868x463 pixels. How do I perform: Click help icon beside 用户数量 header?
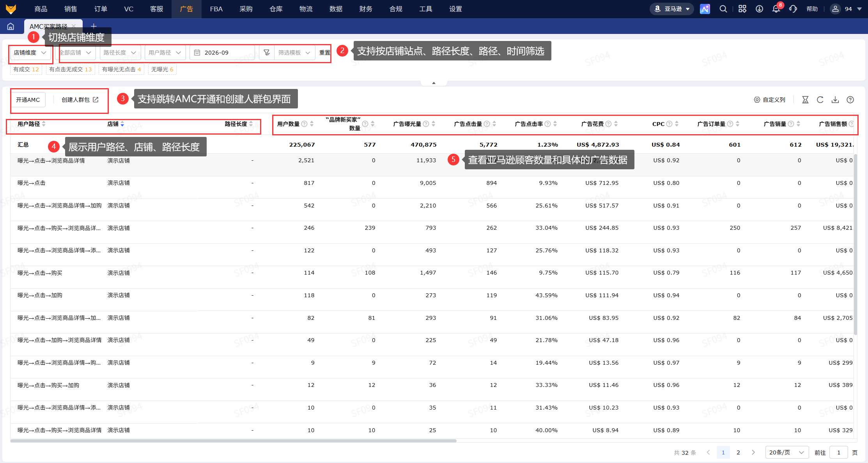tap(305, 124)
